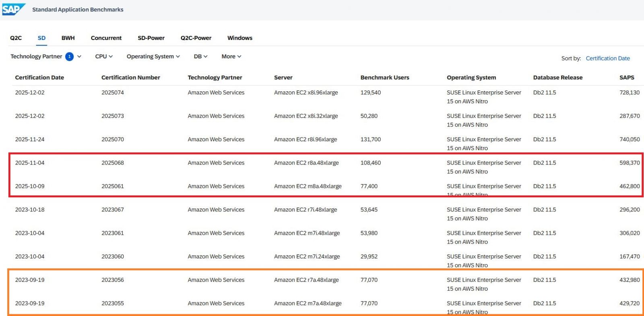
Task: Select the Amazon EC2 m7i.24xlarge row
Action: pyautogui.click(x=307, y=256)
